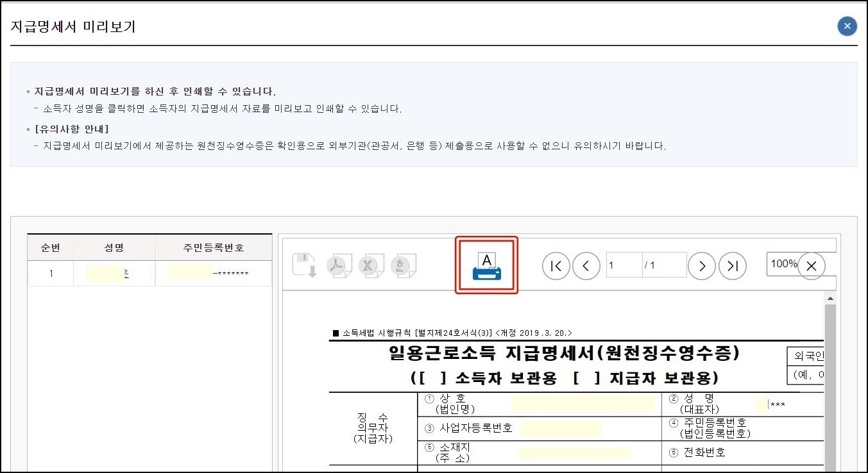Viewport: 868px width, 473px height.
Task: Export the report as Hangul document
Action: [x=404, y=265]
